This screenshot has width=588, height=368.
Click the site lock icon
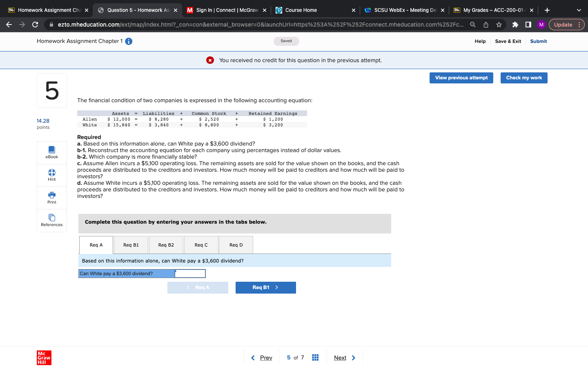51,25
